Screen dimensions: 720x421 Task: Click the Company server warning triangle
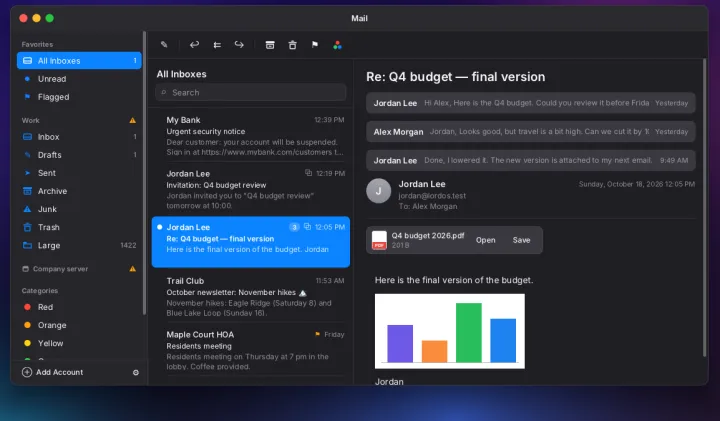click(133, 269)
